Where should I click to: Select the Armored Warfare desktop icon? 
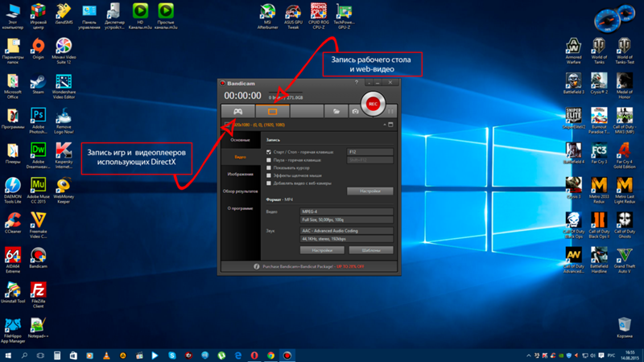click(573, 51)
